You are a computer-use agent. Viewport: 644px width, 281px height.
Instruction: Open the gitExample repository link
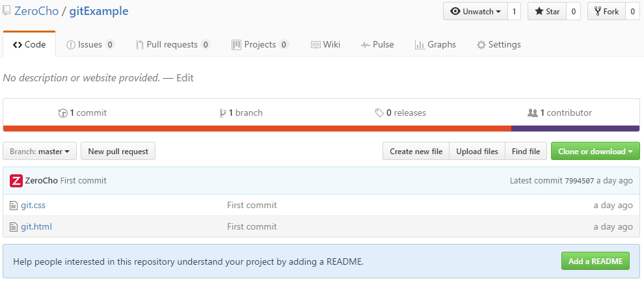click(x=99, y=11)
